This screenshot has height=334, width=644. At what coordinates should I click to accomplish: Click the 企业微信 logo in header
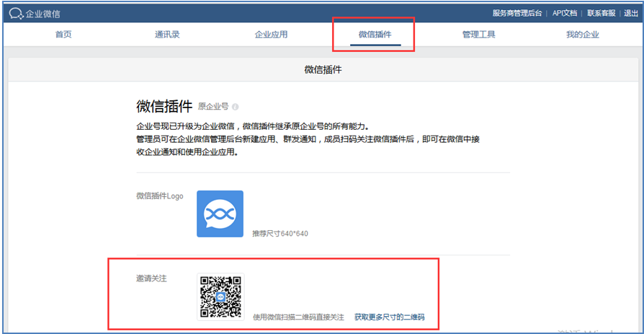(x=35, y=13)
